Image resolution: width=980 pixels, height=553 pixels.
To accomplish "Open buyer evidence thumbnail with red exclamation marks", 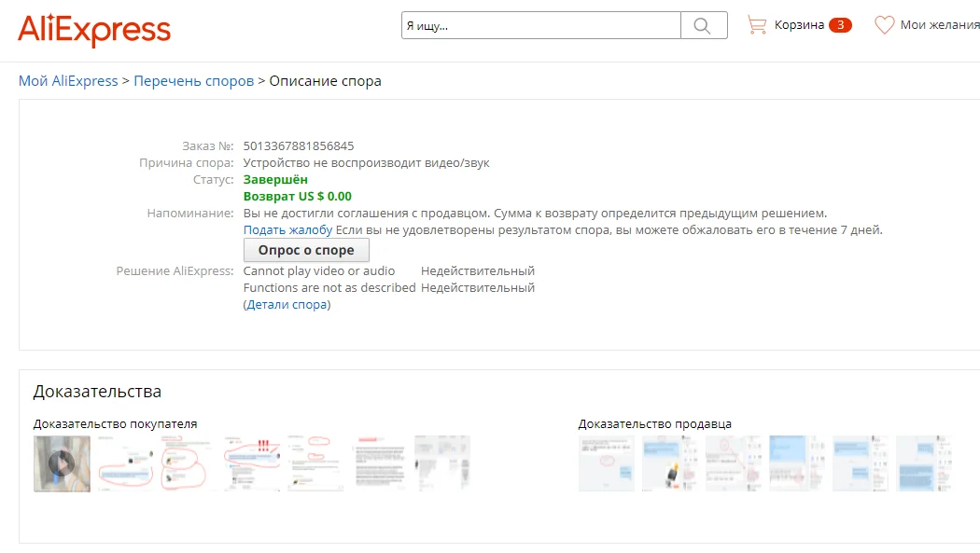I will pos(253,463).
